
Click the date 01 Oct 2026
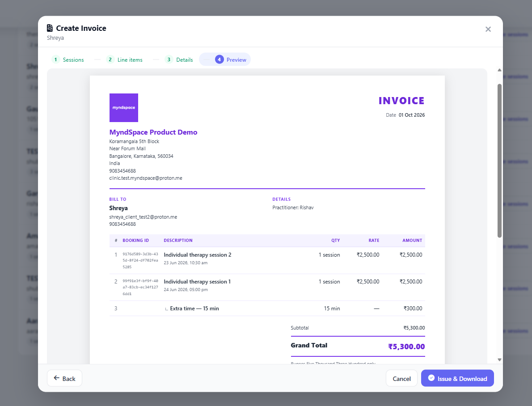(x=412, y=115)
